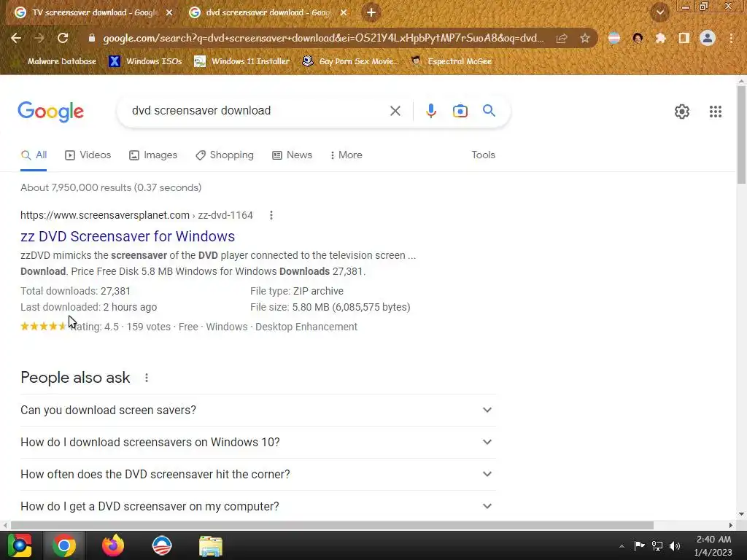
Task: Open the share page icon in address bar
Action: point(562,38)
